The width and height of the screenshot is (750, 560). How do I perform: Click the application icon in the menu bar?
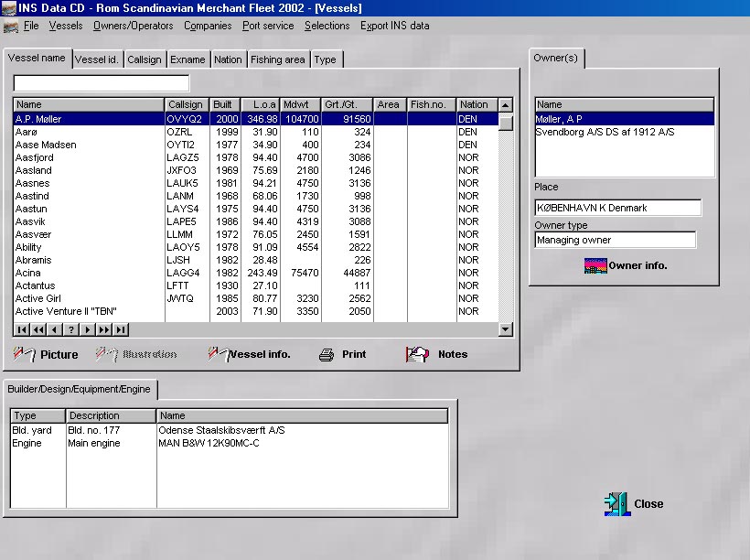[x=11, y=27]
